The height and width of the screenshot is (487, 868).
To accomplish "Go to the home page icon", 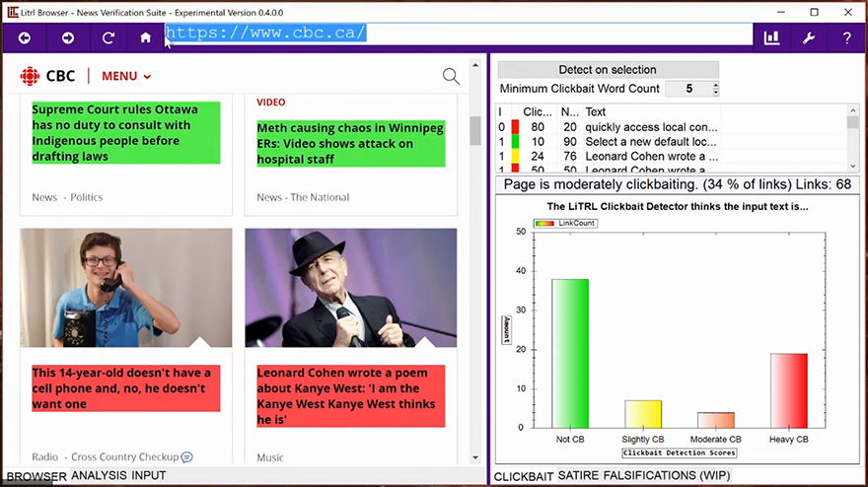I will [x=146, y=37].
